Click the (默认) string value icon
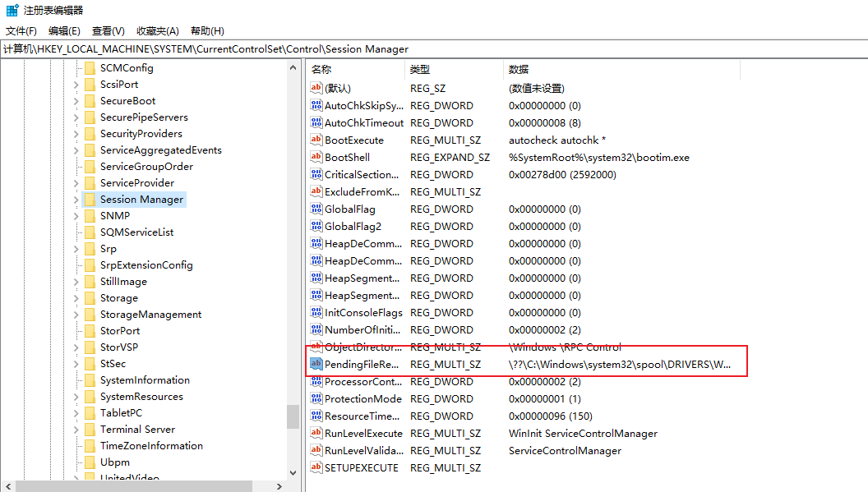Viewport: 868px width, 492px height. pos(316,88)
